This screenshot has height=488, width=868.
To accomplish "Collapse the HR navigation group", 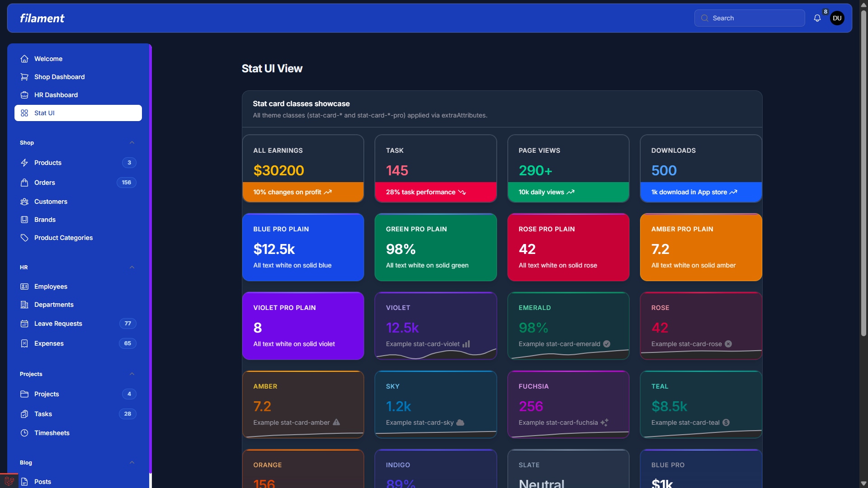I will tap(132, 267).
